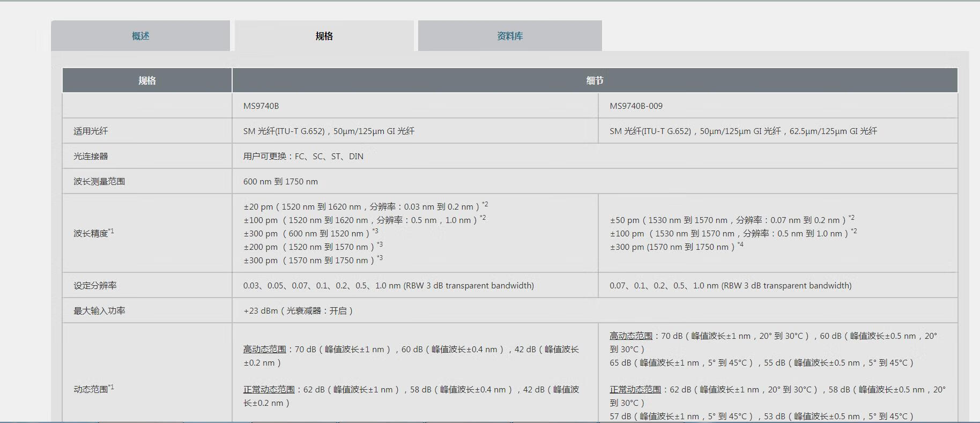Click MS9740B resolution list starting with 0.03

pyautogui.click(x=389, y=285)
